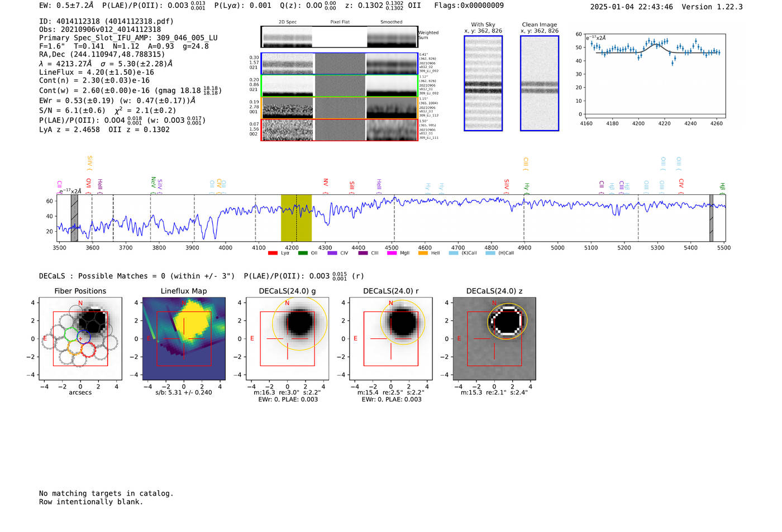Click the hatched gray region near 5460
Viewport: 782px width, 532px height.
click(x=711, y=218)
